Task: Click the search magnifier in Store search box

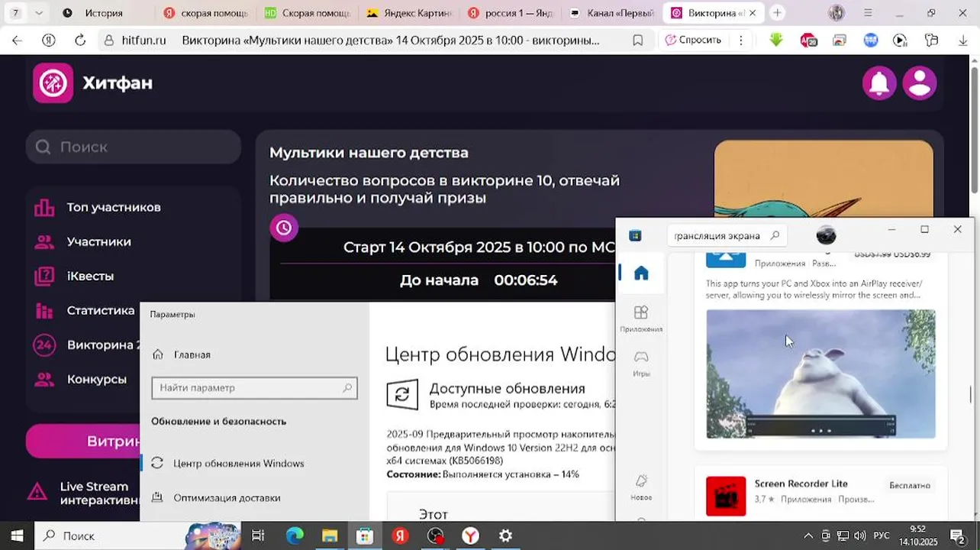Action: 775,235
